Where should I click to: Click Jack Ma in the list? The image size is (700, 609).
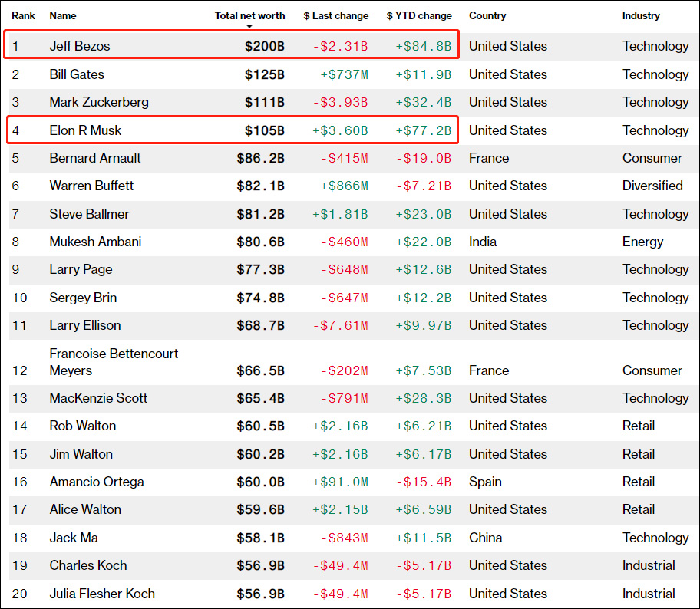[74, 538]
